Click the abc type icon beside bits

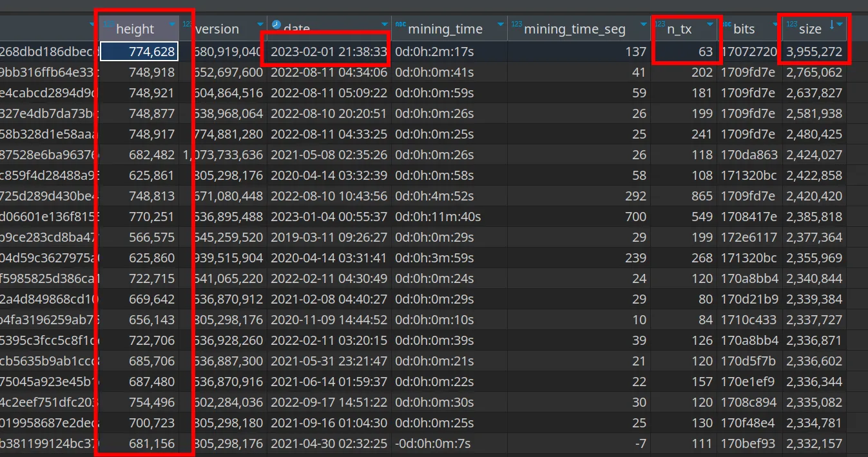(x=726, y=24)
